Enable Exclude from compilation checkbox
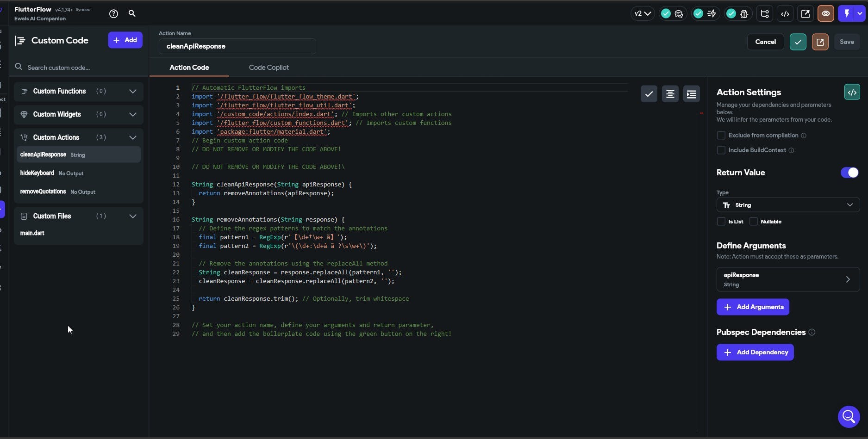This screenshot has width=868, height=439. (x=721, y=136)
